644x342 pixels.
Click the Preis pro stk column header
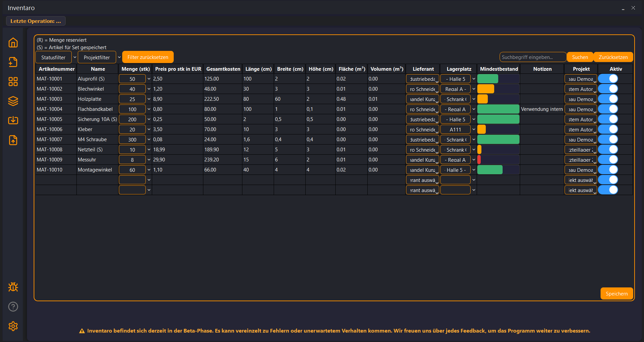click(x=178, y=69)
